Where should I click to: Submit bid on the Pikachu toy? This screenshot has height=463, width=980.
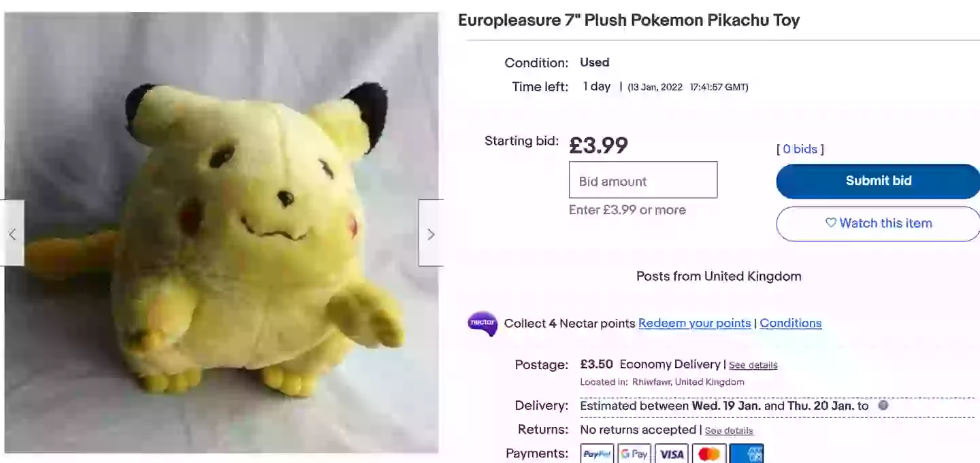[x=878, y=181]
